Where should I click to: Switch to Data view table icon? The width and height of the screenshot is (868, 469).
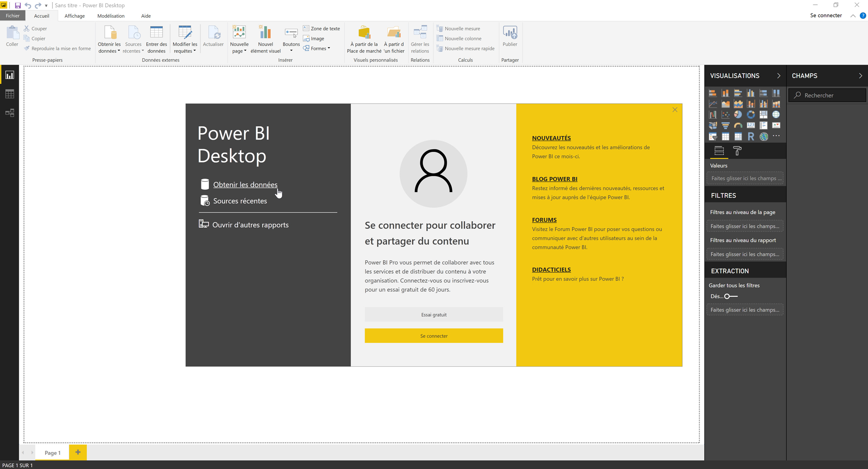coord(10,94)
